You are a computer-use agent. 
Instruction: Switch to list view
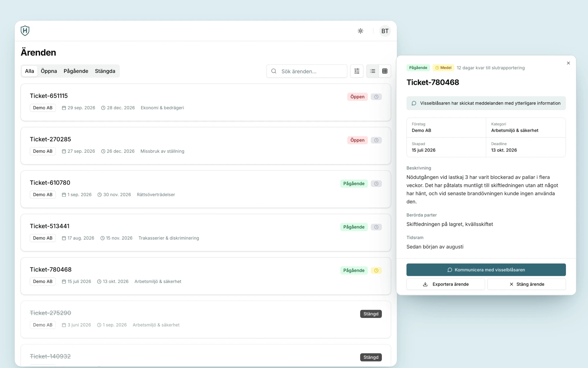tap(372, 71)
